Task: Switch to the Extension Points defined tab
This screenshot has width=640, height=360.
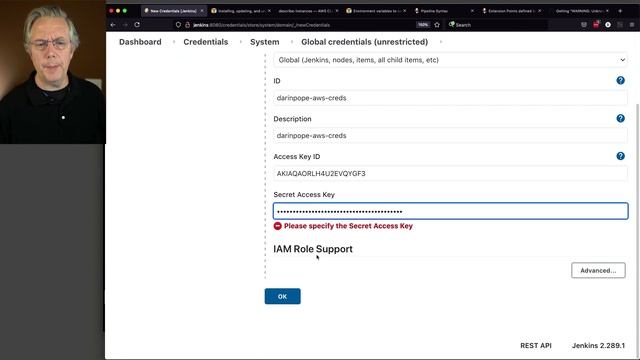Action: click(511, 11)
